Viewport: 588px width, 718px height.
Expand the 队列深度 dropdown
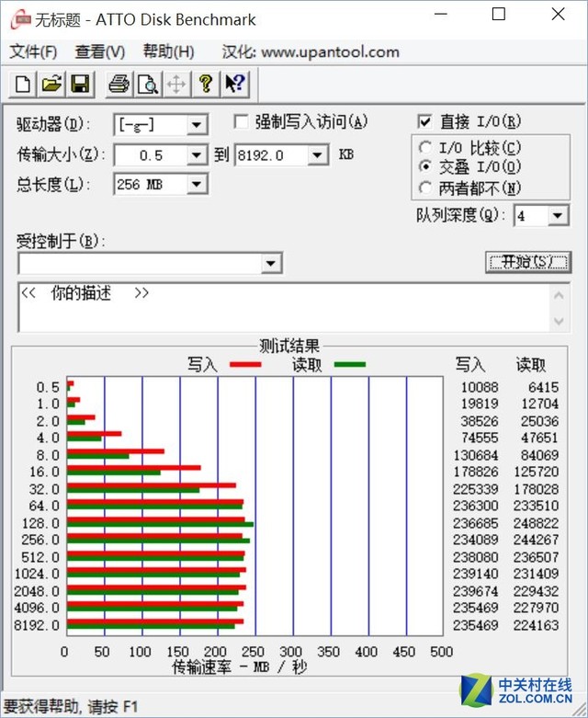pos(559,216)
